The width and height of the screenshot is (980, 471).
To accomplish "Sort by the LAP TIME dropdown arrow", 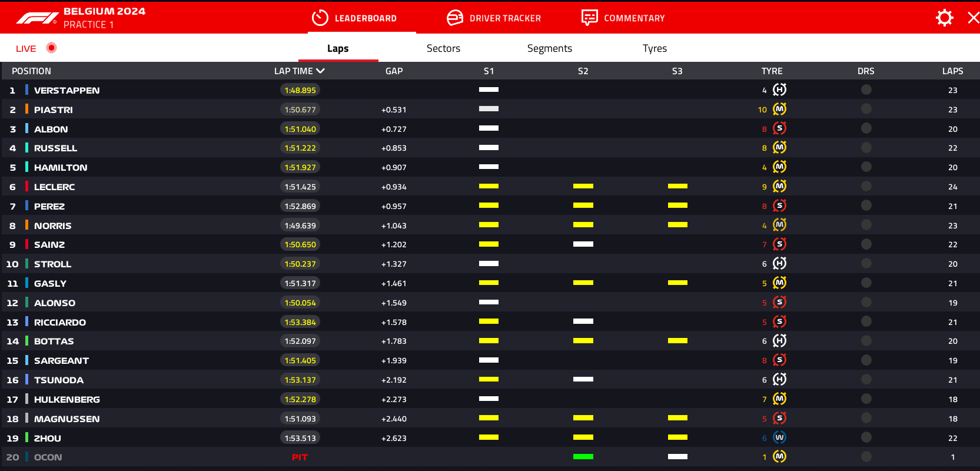I will tap(320, 71).
